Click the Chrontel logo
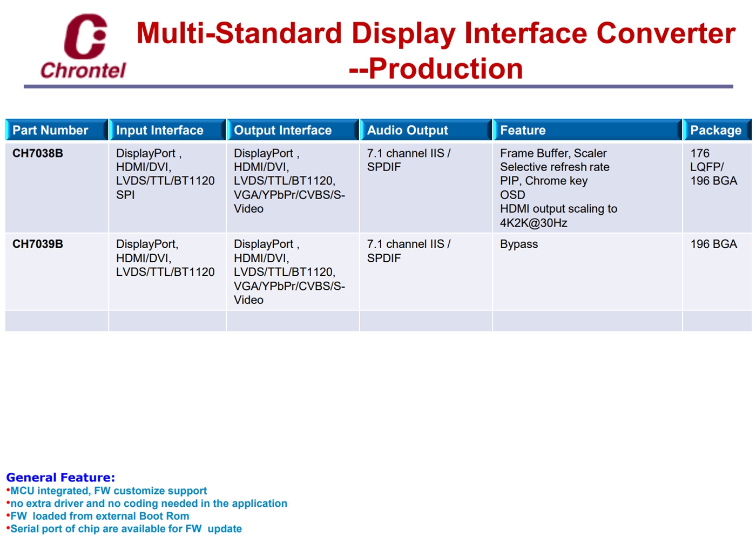Image resolution: width=756 pixels, height=537 pixels. [x=83, y=46]
